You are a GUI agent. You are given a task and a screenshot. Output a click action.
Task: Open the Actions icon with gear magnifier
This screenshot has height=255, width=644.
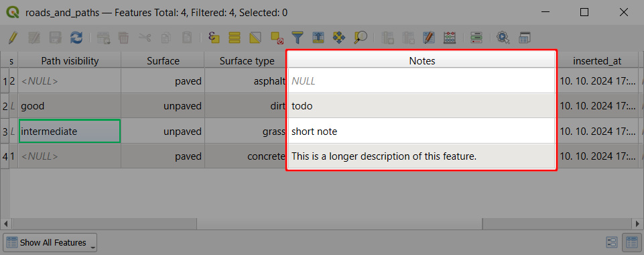[503, 38]
